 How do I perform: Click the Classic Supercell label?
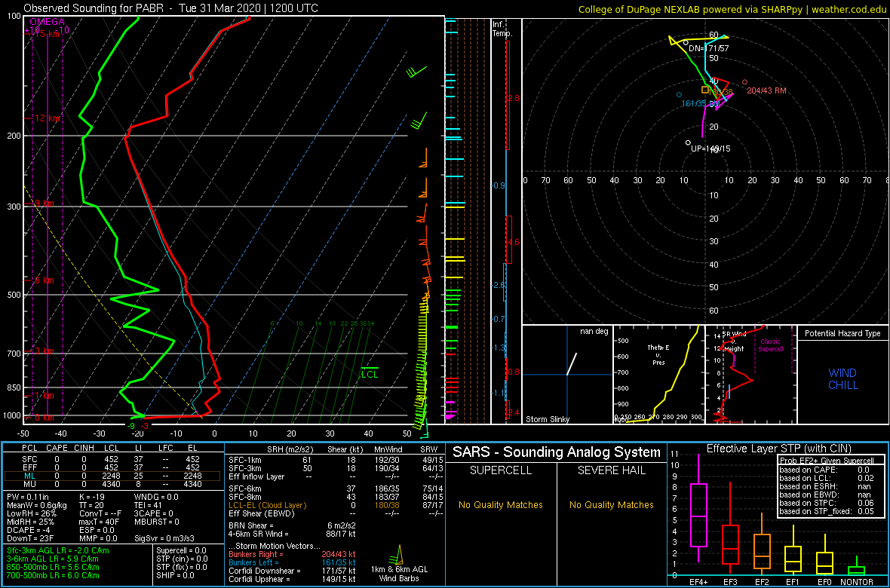click(x=772, y=346)
